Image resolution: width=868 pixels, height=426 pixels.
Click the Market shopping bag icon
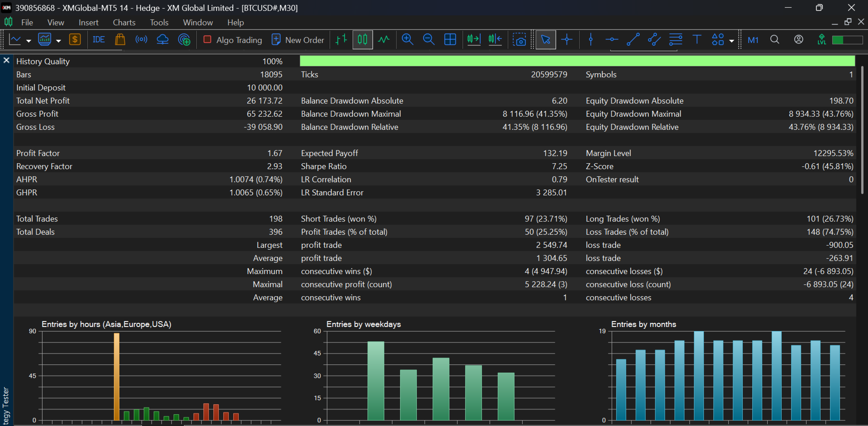[x=120, y=40]
